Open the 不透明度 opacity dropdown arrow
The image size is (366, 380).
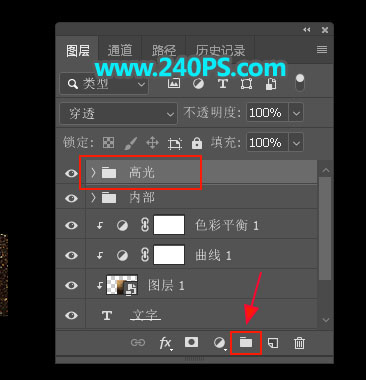click(296, 113)
